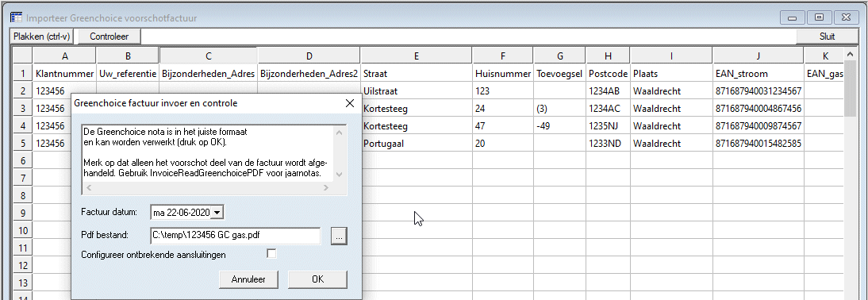Viewport: 868px width, 300px height.
Task: Click the grid's vertical scroll up arrow
Action: pyautogui.click(x=850, y=54)
